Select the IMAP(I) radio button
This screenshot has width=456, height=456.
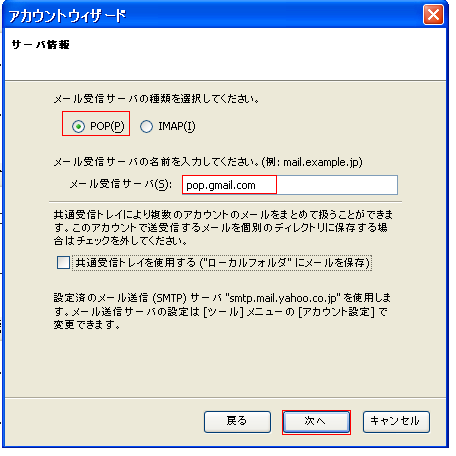[146, 127]
